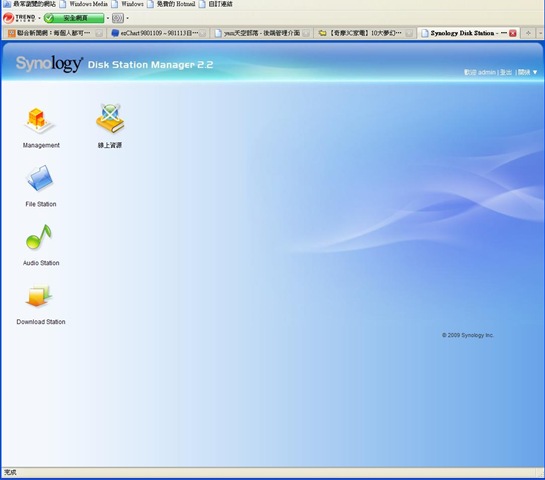Switch to the ezChart 9801109 tab
Image resolution: width=545 pixels, height=480 pixels.
(159, 33)
